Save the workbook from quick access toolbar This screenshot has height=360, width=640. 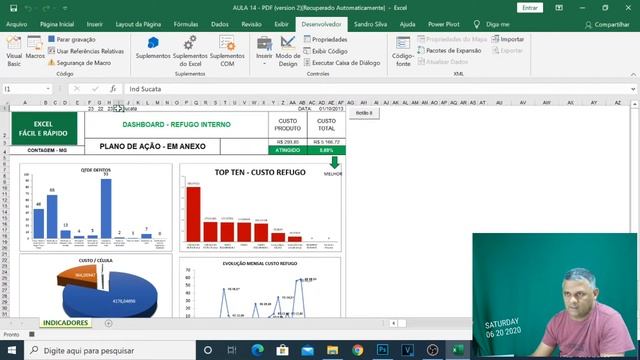[13, 8]
